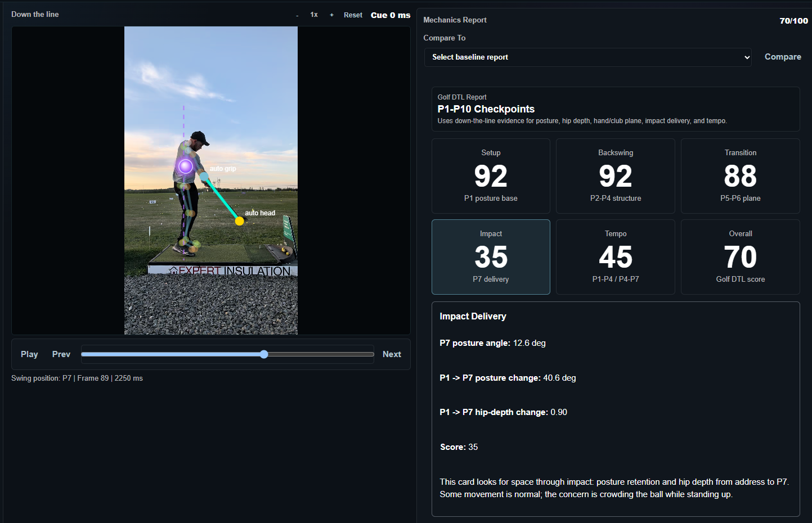The image size is (812, 523).
Task: Click the P1-P10 Checkpoints heading
Action: point(486,109)
